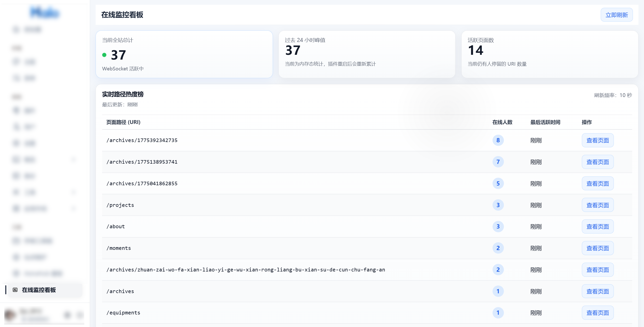The image size is (644, 327).
Task: Click the 当前全站总计 stats card
Action: 184,54
